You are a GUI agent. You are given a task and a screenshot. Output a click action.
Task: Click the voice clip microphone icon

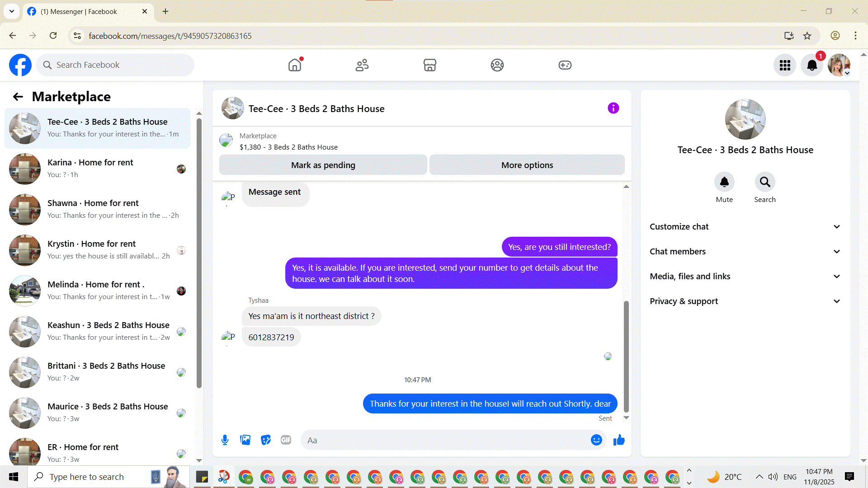point(225,440)
